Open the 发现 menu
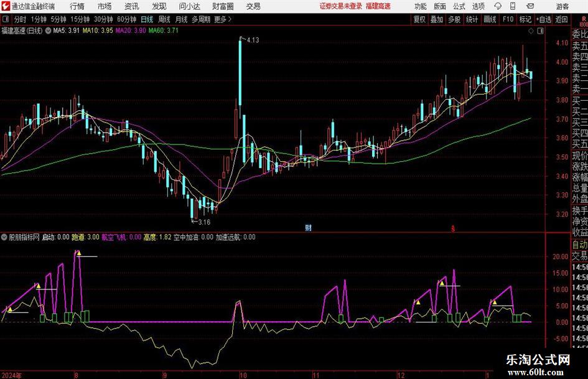Viewport: 588px width, 379px height. point(159,6)
